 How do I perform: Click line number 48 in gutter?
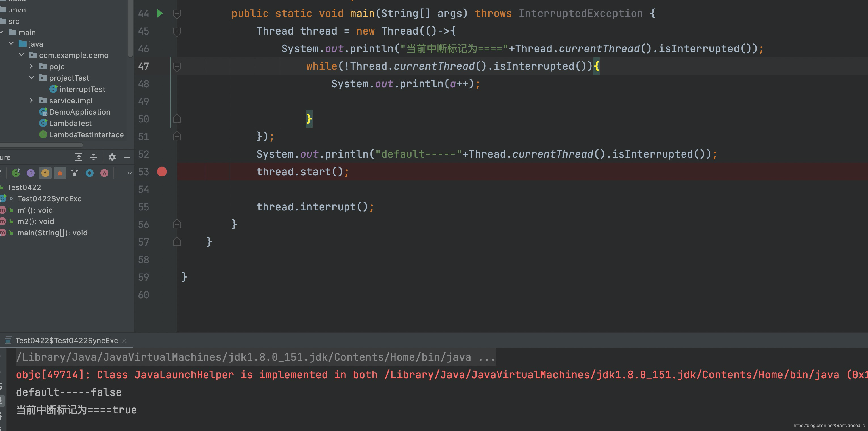coord(144,84)
